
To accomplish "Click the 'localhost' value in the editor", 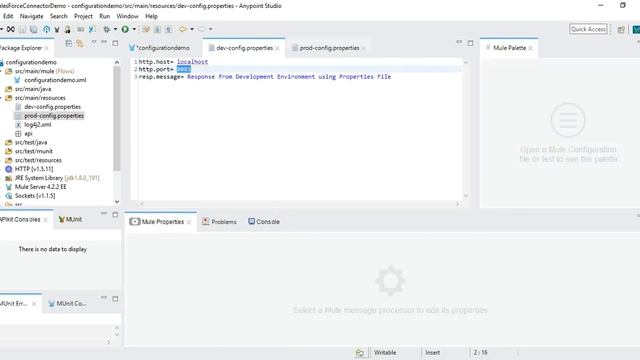I will pyautogui.click(x=192, y=62).
